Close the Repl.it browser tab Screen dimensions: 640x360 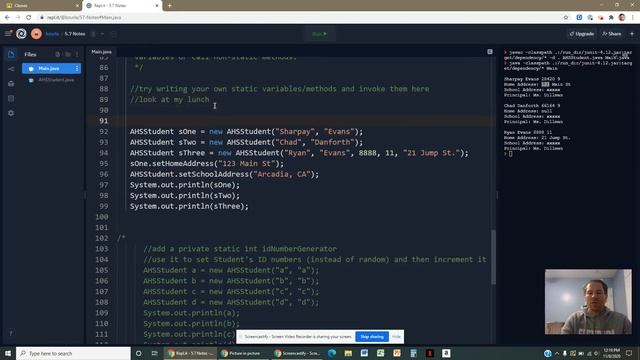(x=157, y=6)
